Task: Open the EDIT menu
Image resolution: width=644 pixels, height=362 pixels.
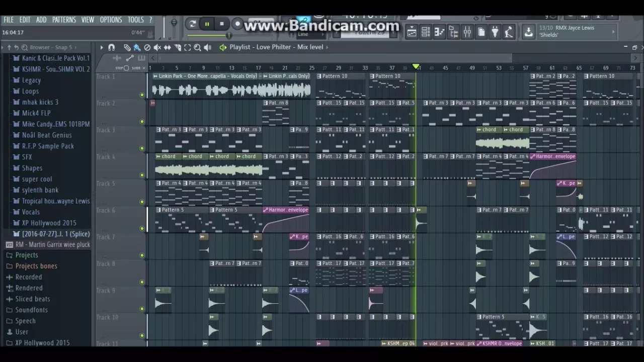Action: [x=25, y=20]
